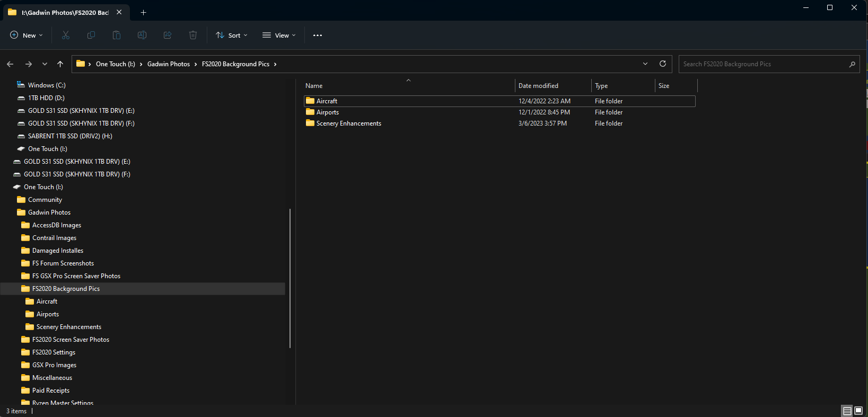Open FS2020 Screen Saver Photos folder
This screenshot has height=417, width=868.
point(71,340)
